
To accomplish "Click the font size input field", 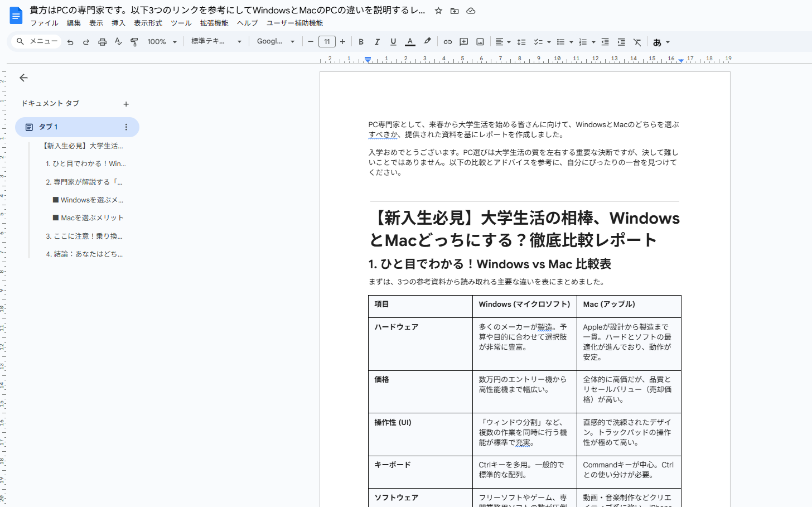I will point(327,42).
